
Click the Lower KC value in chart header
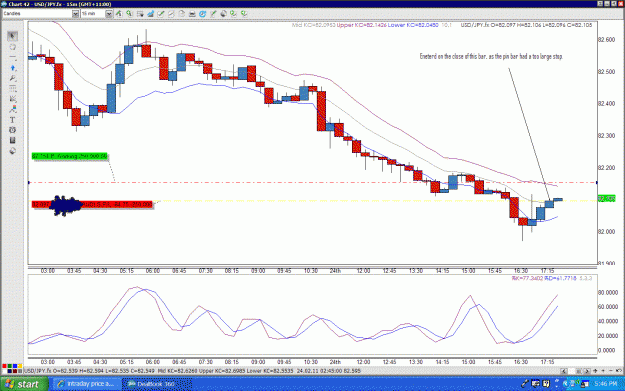click(x=413, y=25)
